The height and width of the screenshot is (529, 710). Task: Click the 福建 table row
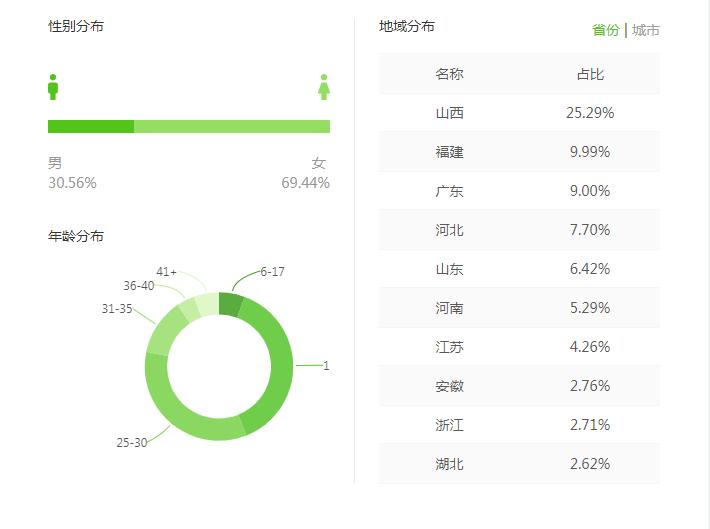pos(519,152)
